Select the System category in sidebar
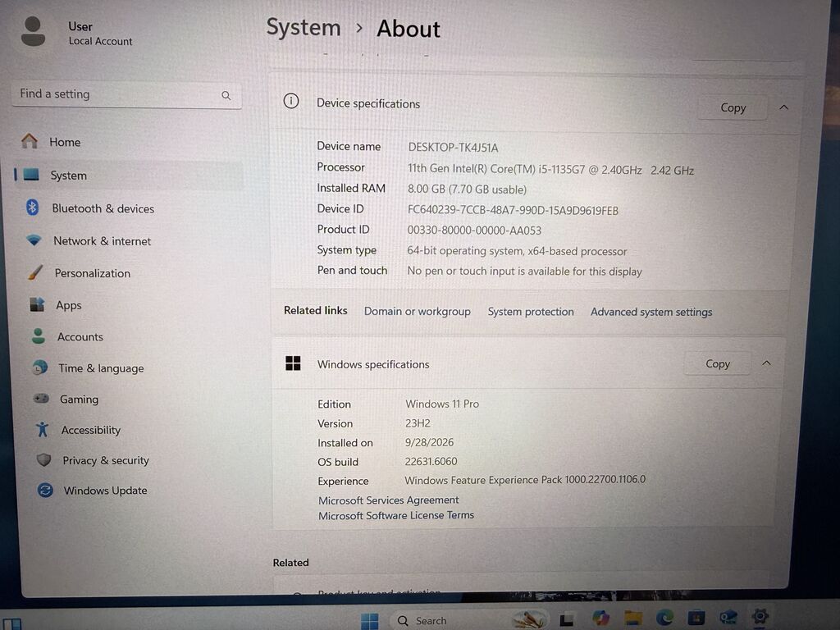 pyautogui.click(x=129, y=176)
